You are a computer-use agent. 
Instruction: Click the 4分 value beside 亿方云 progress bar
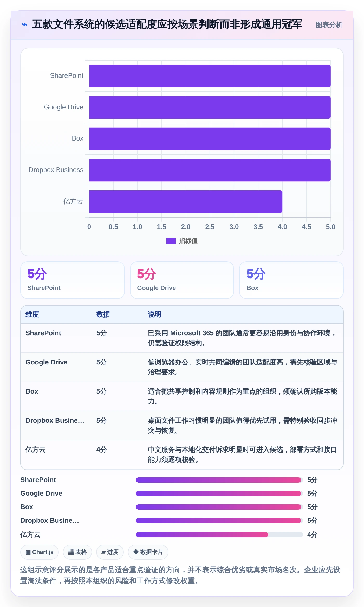[x=312, y=535]
